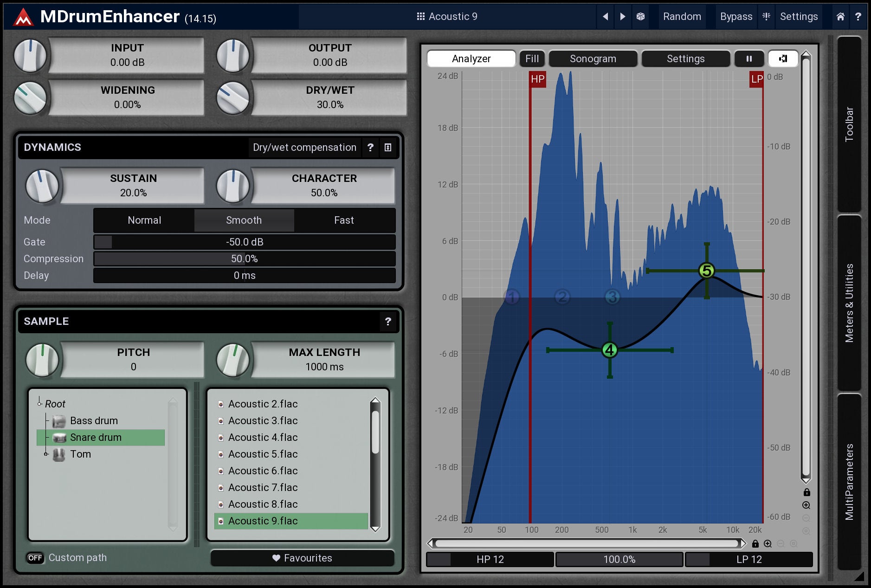Enable Bypass in the top bar
This screenshot has height=588, width=871.
[x=736, y=17]
